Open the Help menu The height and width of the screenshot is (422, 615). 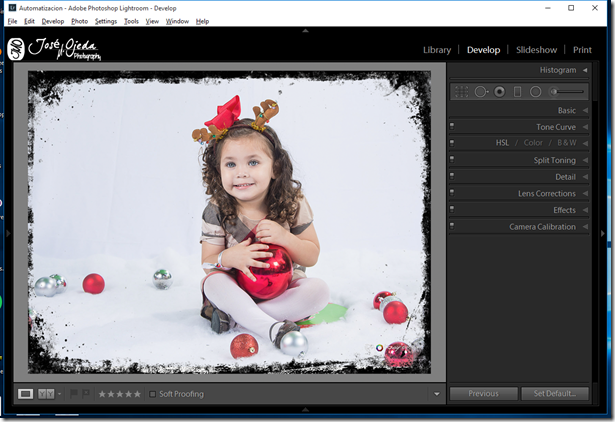pos(202,21)
